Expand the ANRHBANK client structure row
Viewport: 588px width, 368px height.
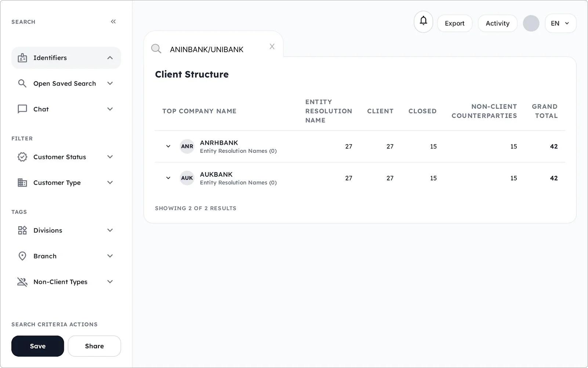pyautogui.click(x=168, y=146)
